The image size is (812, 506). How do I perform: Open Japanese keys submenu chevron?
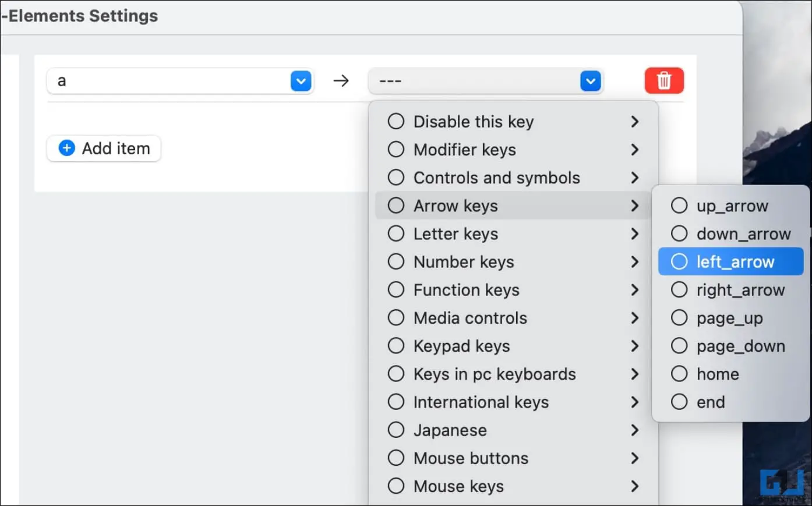635,430
